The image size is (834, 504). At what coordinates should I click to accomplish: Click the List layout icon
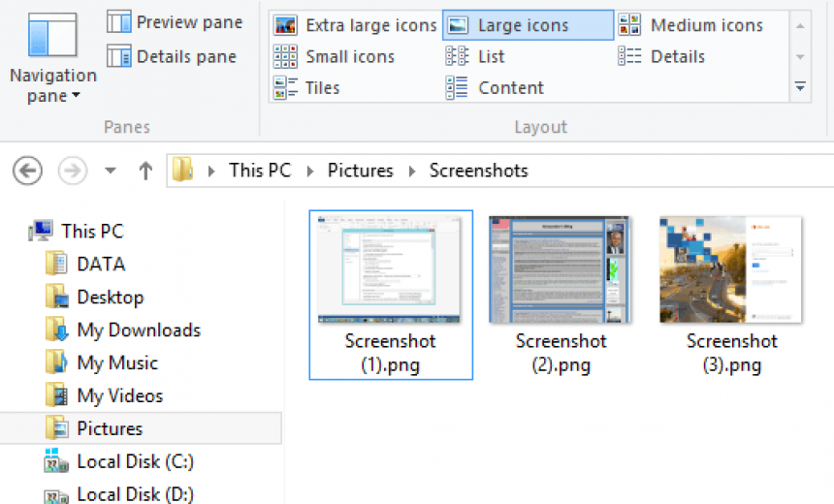point(457,56)
